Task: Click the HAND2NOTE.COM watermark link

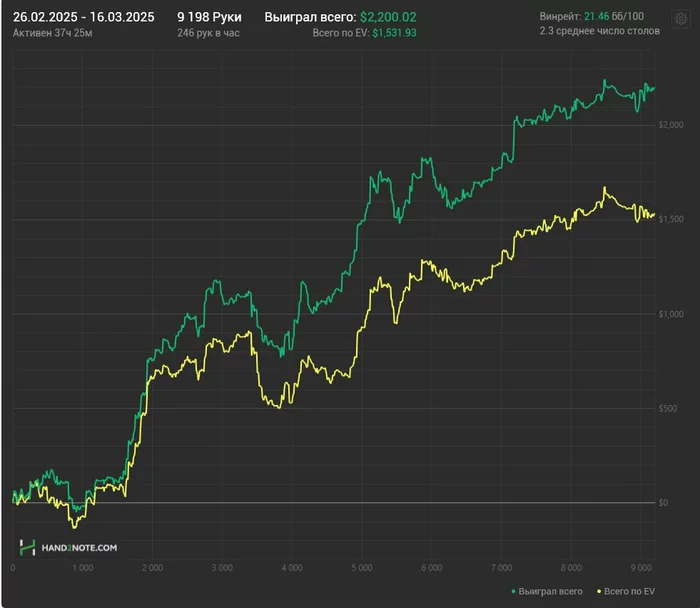Action: [79, 548]
